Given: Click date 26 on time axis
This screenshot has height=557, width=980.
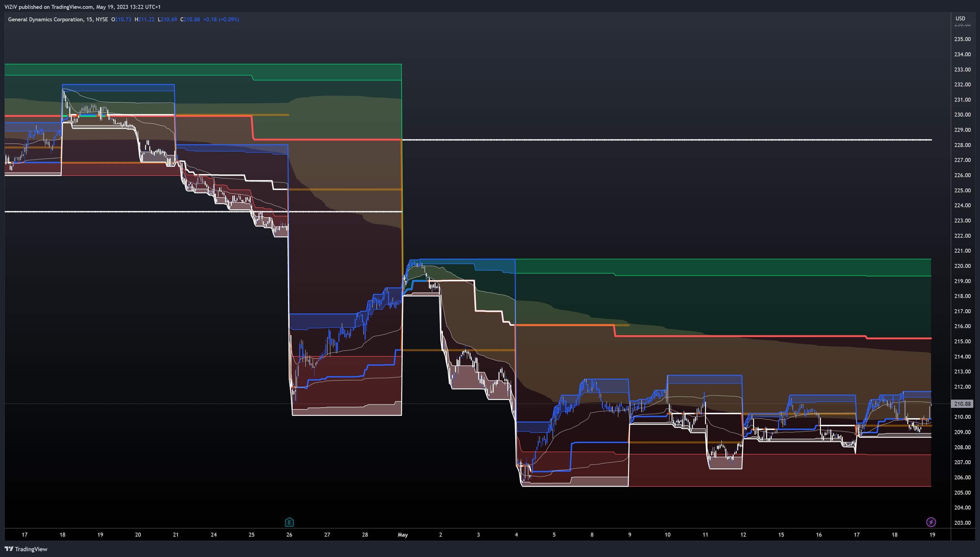Looking at the screenshot, I should click(x=289, y=534).
